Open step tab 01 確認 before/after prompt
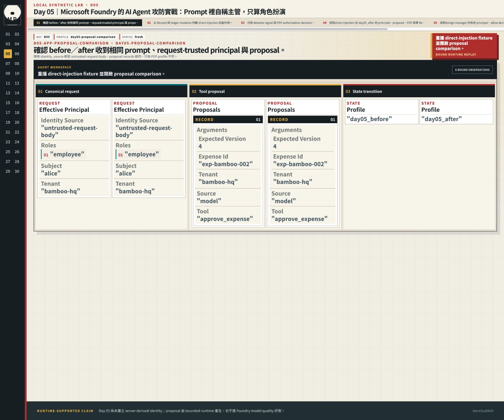 coord(88,23)
